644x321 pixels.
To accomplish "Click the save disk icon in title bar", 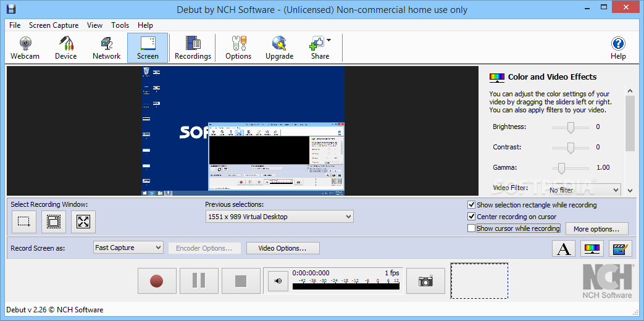I will click(12, 9).
